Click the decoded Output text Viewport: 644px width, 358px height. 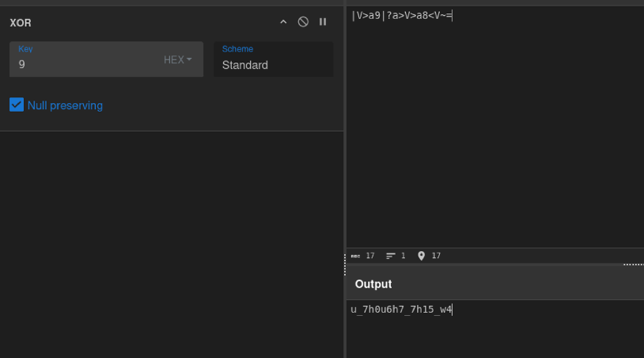[x=401, y=310]
